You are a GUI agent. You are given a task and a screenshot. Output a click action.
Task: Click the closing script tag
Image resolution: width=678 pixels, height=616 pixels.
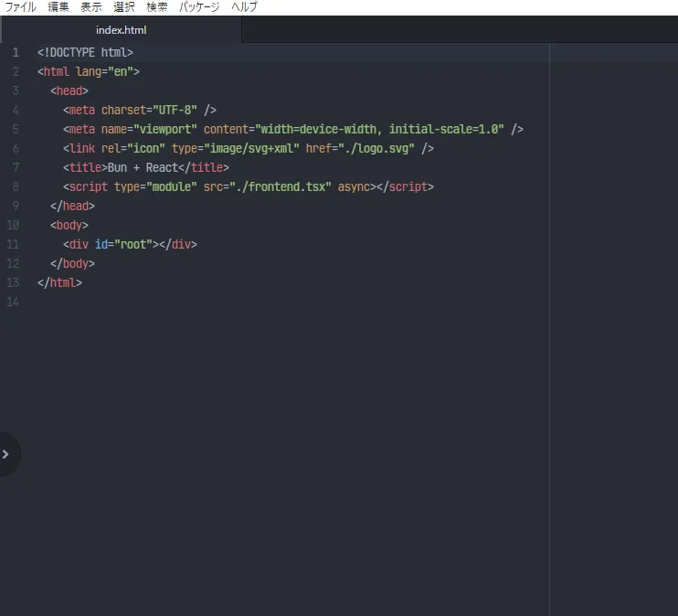(405, 186)
